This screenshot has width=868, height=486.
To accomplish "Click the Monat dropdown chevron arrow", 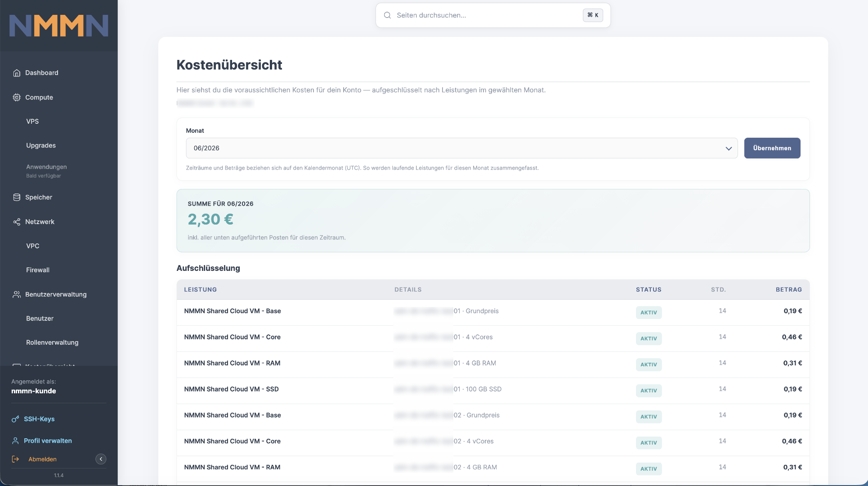I will click(729, 148).
